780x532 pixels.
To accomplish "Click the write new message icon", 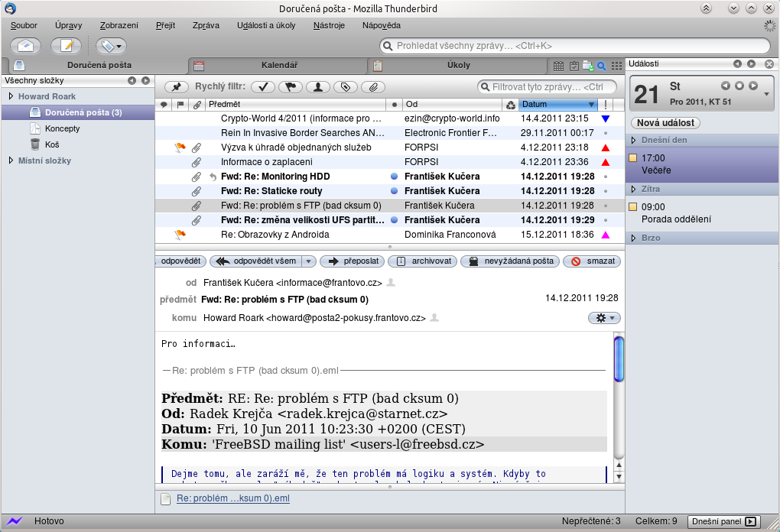I will point(66,46).
